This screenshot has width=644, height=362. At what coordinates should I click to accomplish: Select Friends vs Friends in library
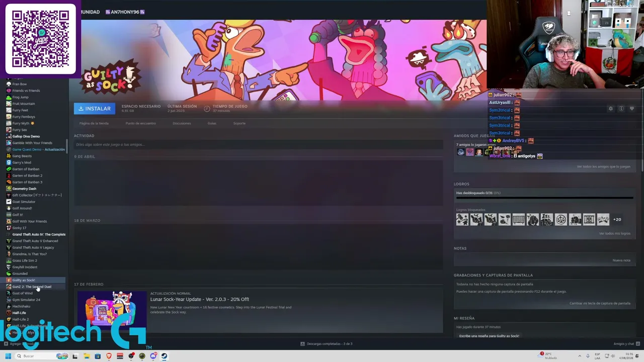(x=26, y=90)
